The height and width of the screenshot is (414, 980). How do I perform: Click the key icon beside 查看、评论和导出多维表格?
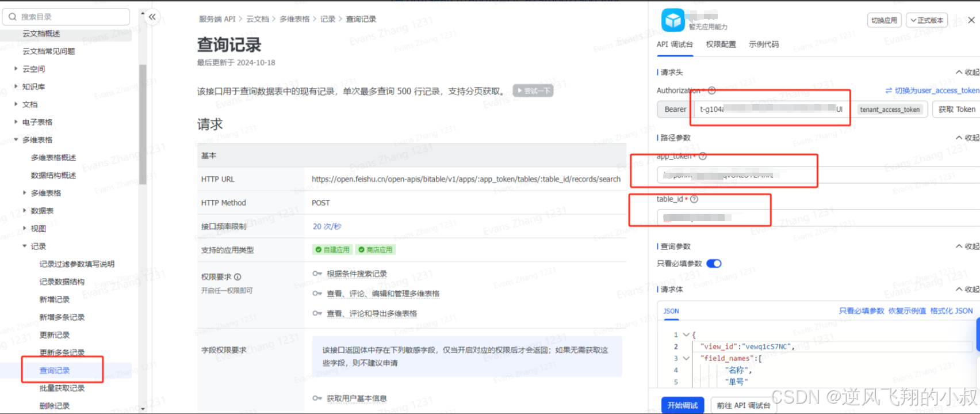click(x=317, y=313)
